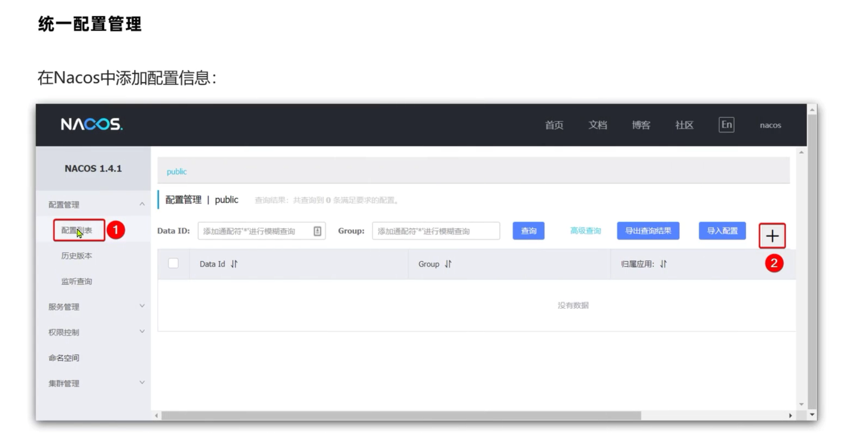
Task: Open 高级查询 advanced search
Action: 585,231
